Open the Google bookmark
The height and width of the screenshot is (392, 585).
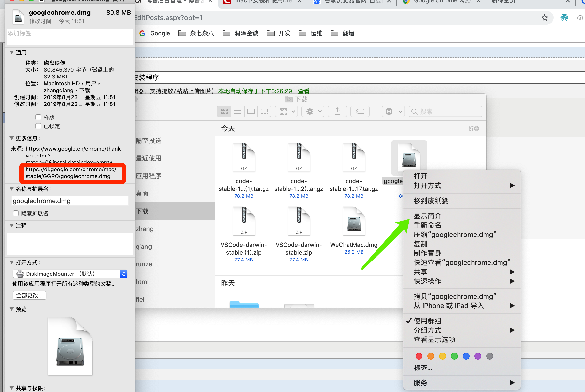[155, 33]
